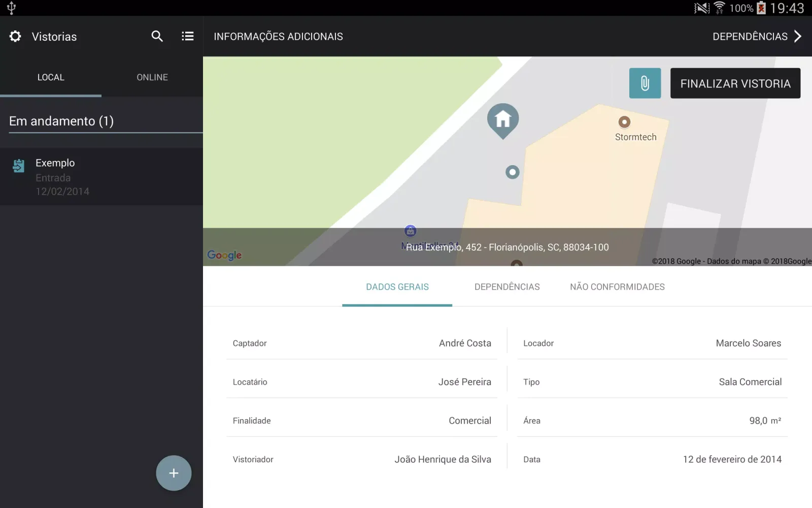Screen dimensions: 812x508
Task: Click the Google logo on the map
Action: (224, 255)
